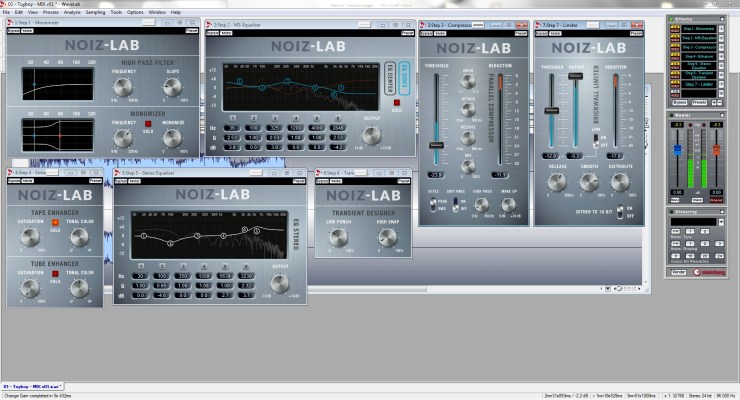Open the Edit menu
The width and height of the screenshot is (740, 400).
point(19,12)
